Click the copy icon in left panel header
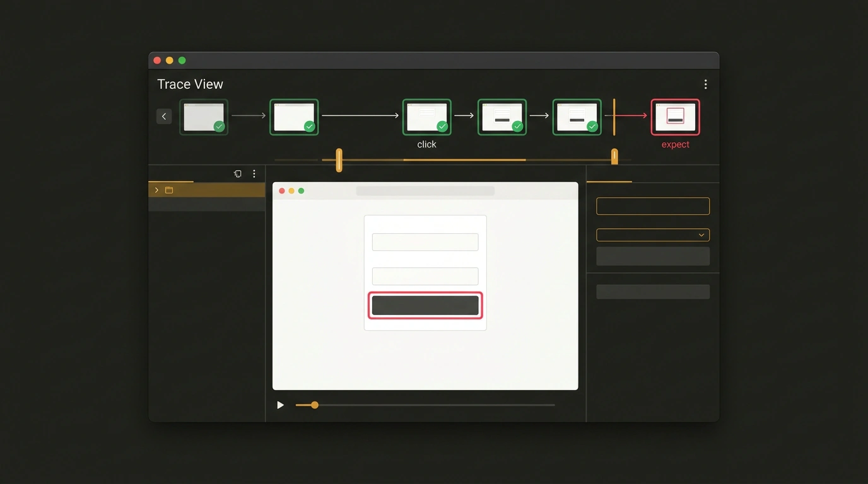Screen dimensions: 868x484 click(x=238, y=174)
